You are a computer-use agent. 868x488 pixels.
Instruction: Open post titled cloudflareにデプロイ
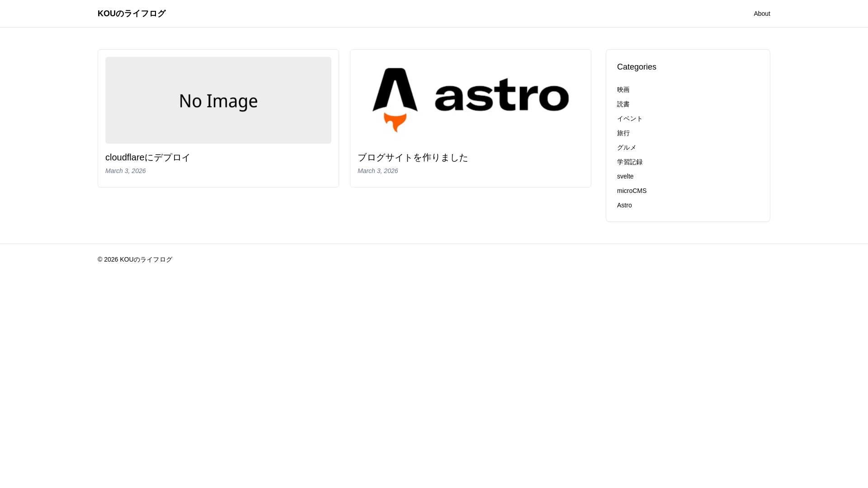tap(148, 157)
